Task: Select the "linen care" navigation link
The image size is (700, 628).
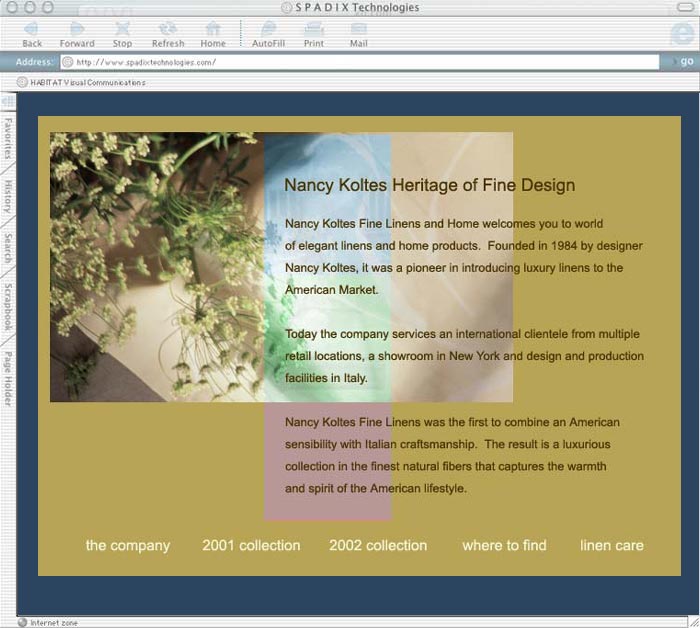Action: pos(612,546)
